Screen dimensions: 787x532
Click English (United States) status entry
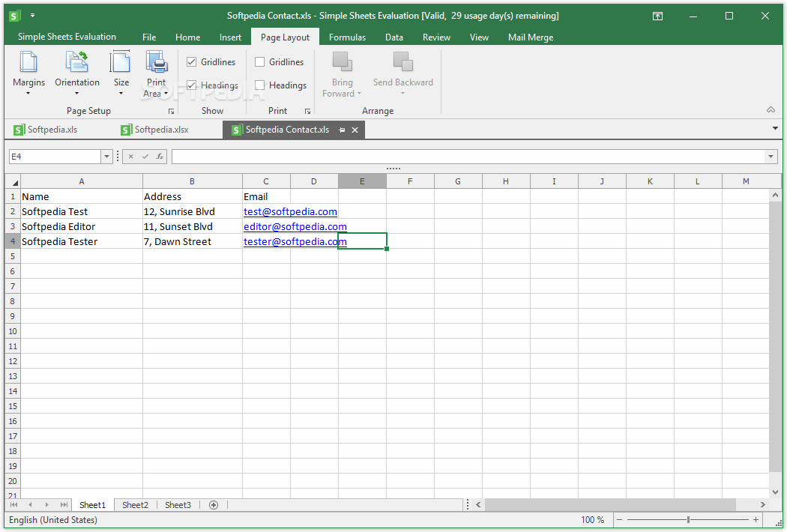click(x=53, y=520)
